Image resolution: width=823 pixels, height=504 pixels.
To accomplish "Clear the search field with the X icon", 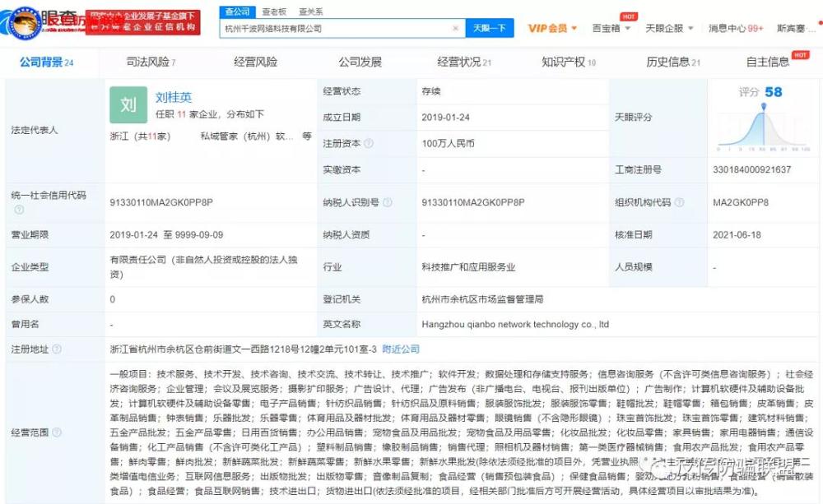I will (455, 28).
